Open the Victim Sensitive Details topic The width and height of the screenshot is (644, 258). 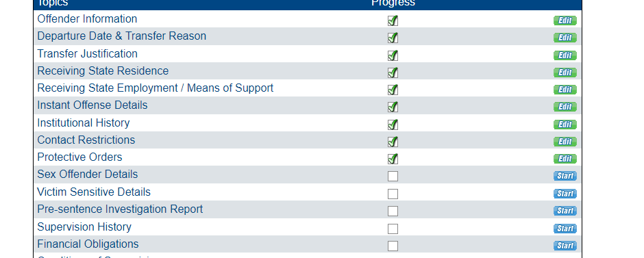(94, 192)
